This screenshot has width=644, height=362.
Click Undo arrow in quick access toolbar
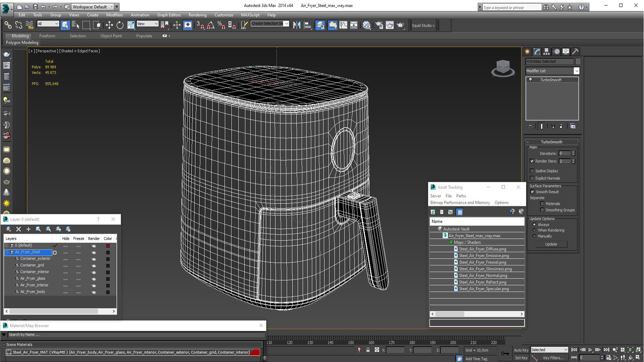coord(43,7)
